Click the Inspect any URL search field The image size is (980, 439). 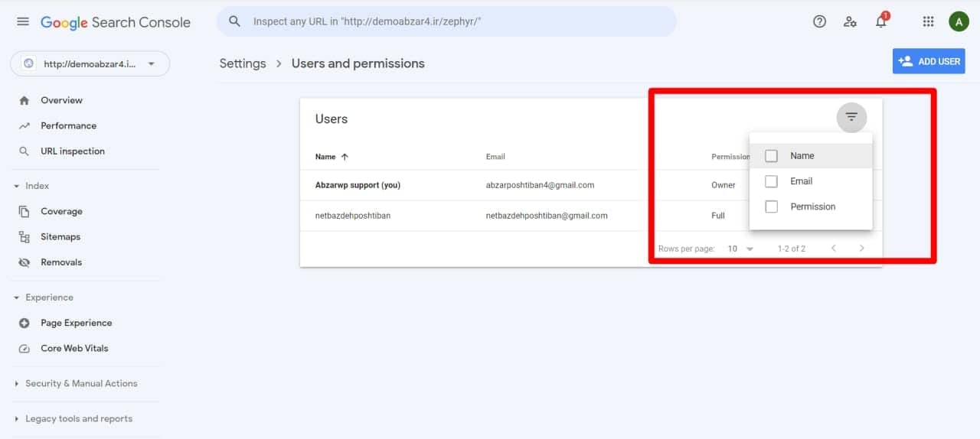tap(446, 21)
